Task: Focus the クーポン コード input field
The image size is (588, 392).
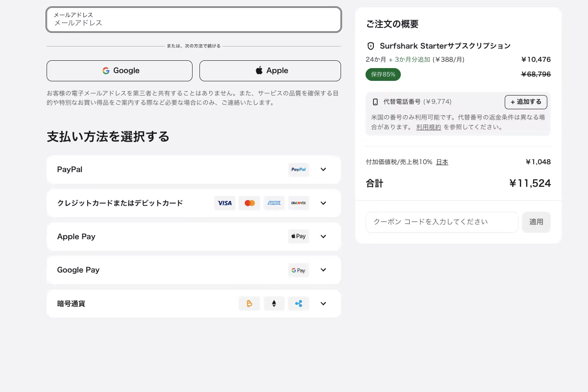Action: [441, 222]
